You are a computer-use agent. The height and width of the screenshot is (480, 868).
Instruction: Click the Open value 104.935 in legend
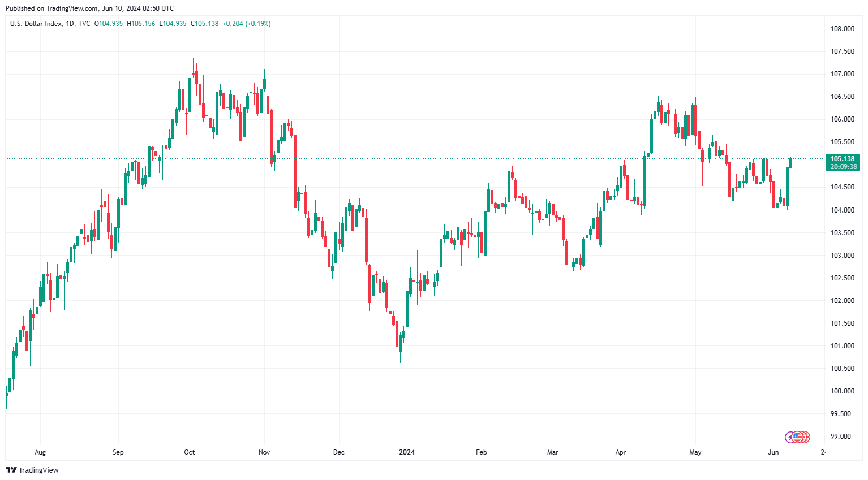click(x=110, y=24)
